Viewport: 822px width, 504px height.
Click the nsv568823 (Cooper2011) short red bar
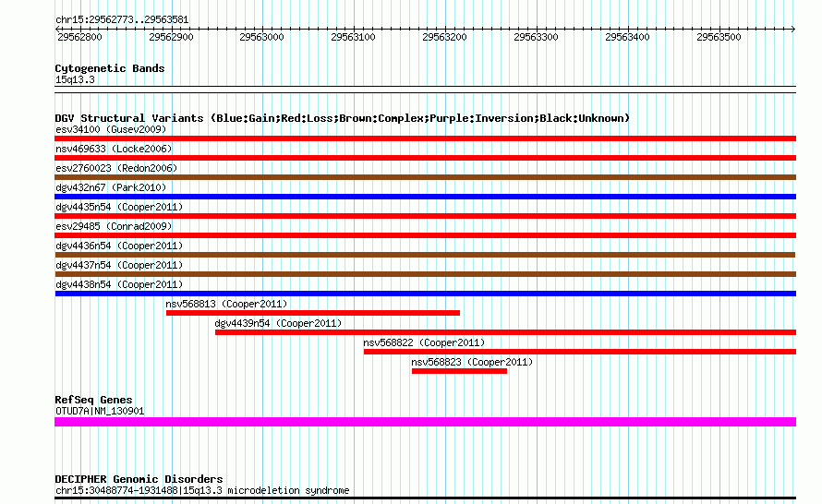pos(459,371)
